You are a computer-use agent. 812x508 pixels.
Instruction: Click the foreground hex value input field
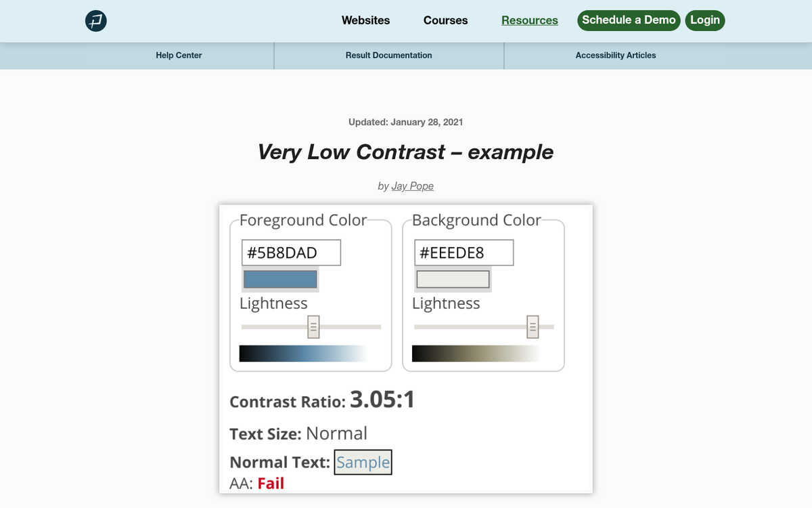292,252
